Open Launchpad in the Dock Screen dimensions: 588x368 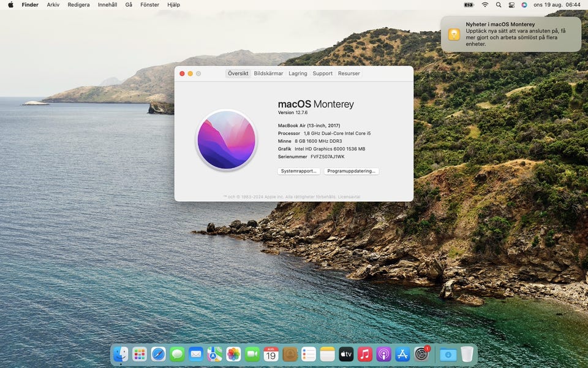click(140, 354)
